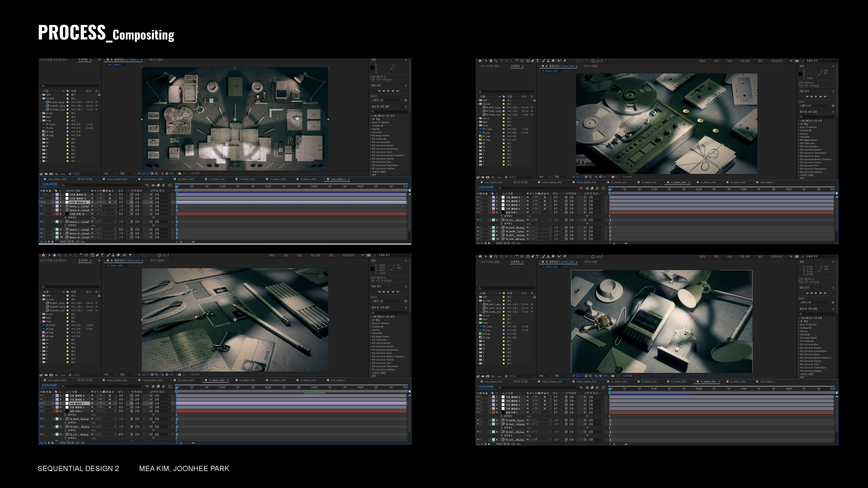Select Puppet Pin tool in f3_DeMain_0000 toolbar

pos(130,255)
